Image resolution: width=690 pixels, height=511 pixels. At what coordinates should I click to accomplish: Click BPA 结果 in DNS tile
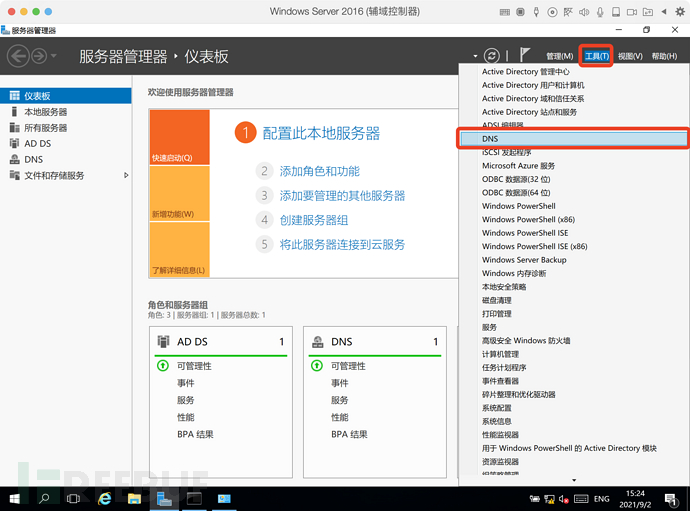click(x=349, y=434)
